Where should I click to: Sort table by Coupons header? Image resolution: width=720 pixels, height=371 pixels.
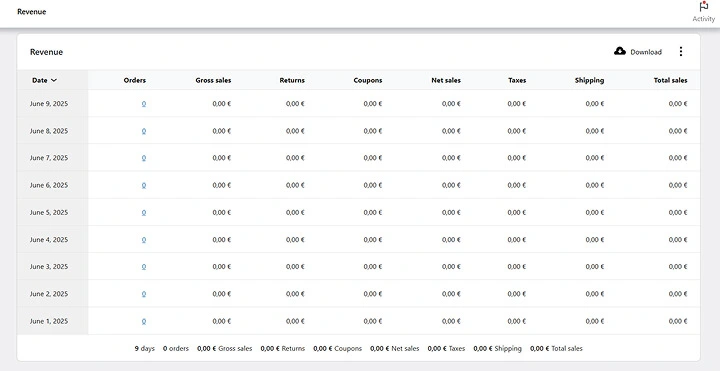pos(368,80)
